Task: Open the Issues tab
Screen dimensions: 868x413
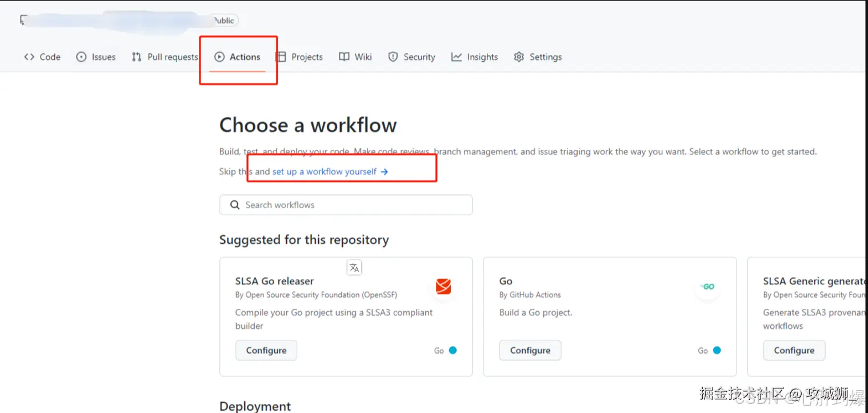Action: click(x=96, y=57)
